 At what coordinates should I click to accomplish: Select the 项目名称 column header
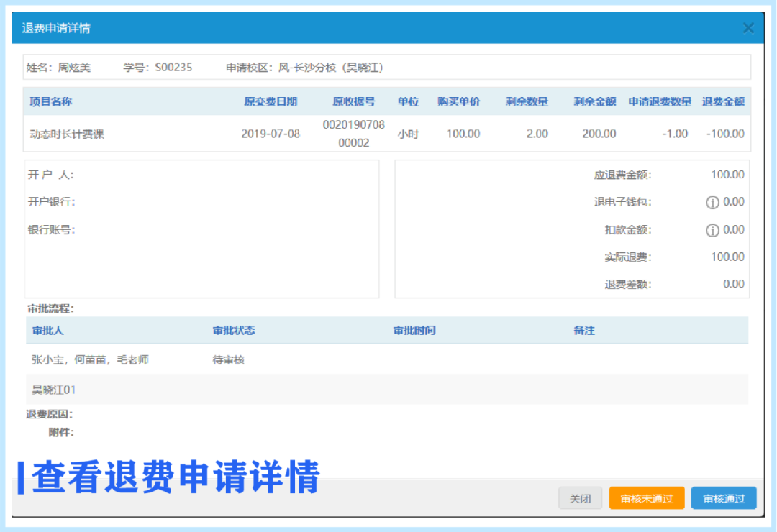point(51,101)
